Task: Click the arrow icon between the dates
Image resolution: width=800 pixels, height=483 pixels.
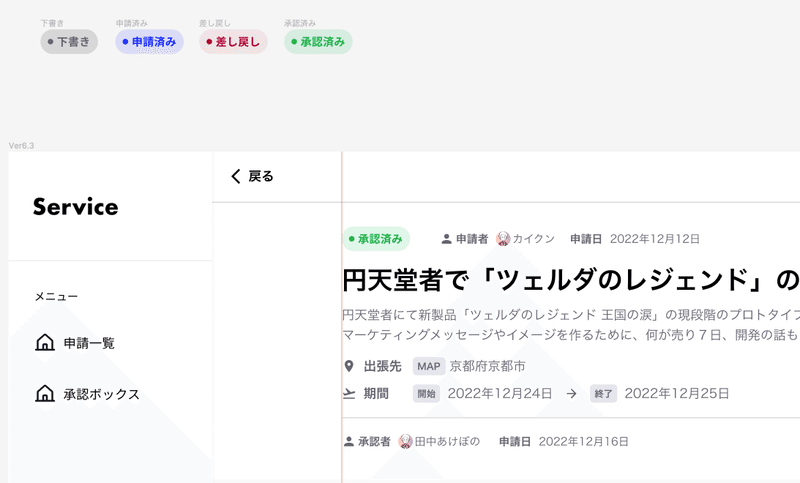Action: click(x=571, y=394)
